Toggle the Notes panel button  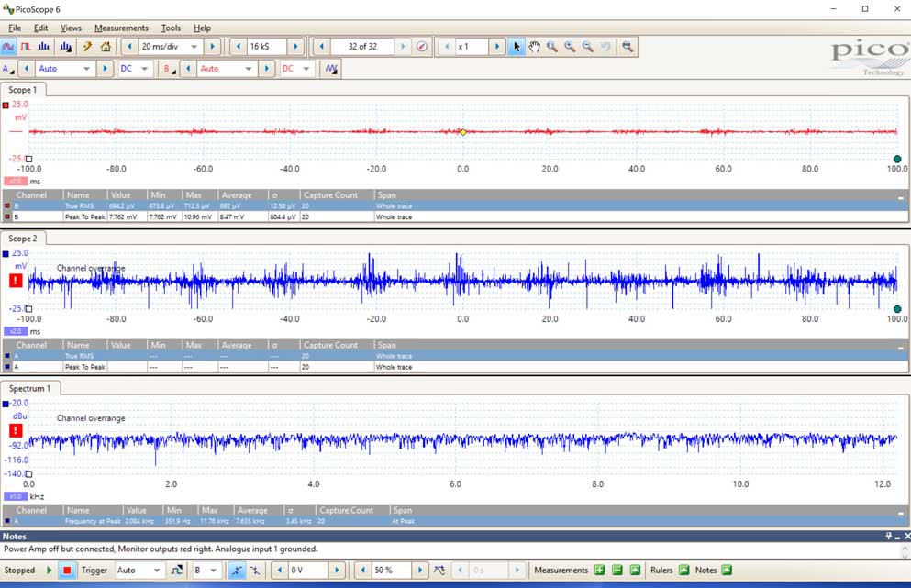[x=727, y=571]
